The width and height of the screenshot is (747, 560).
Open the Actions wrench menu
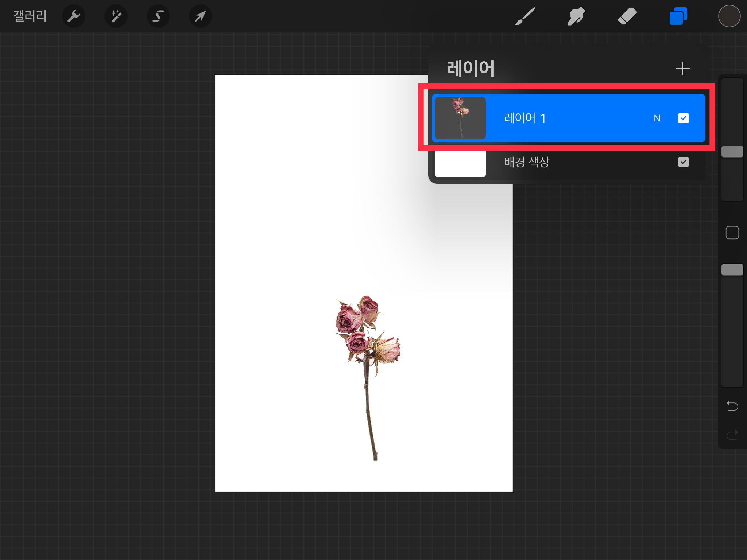(x=74, y=16)
